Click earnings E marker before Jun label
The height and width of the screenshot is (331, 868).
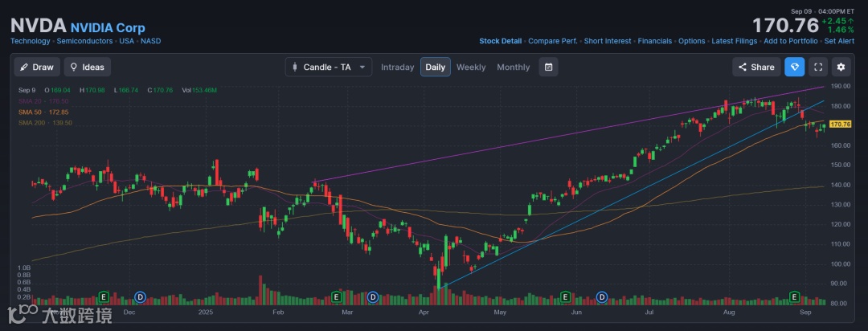pyautogui.click(x=566, y=298)
